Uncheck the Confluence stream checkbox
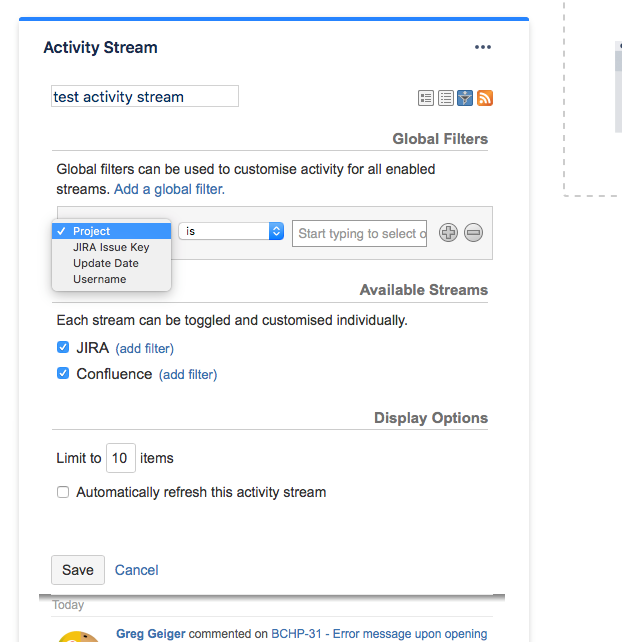Viewport: 622px width, 642px height. click(63, 373)
